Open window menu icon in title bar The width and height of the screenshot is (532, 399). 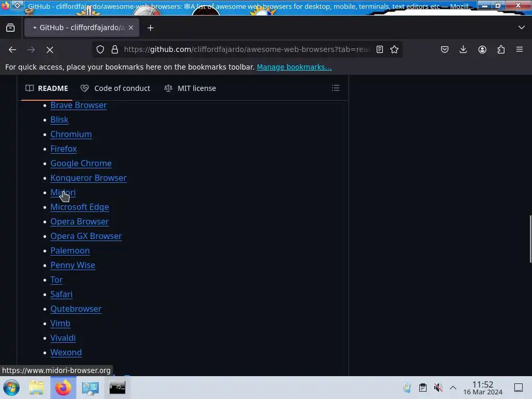coord(17,5)
